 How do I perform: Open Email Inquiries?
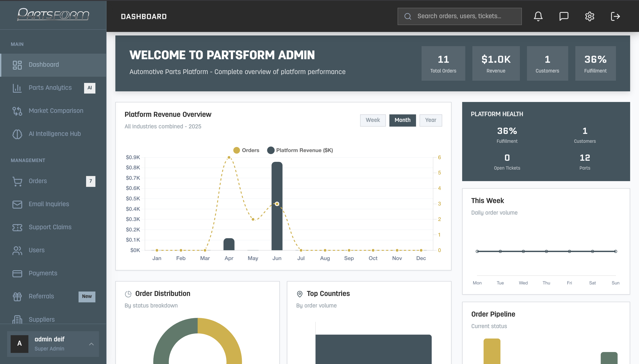coord(53,204)
